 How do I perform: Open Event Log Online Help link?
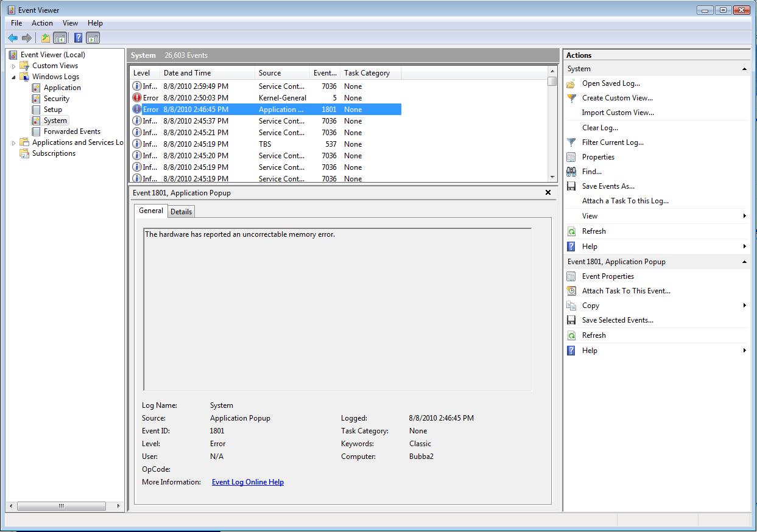[x=248, y=482]
